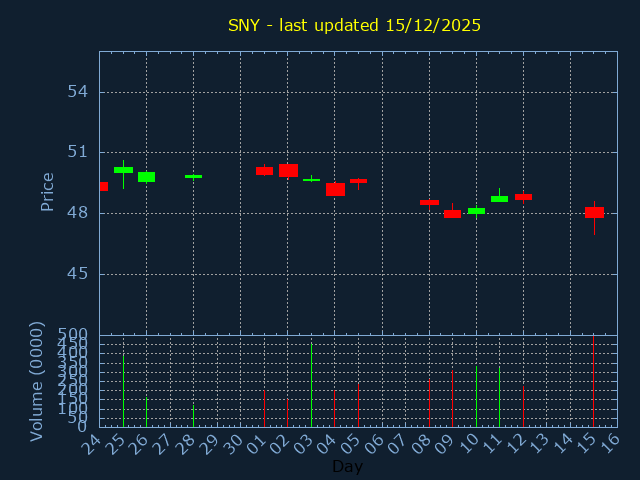Click the red volume bar for day 05
Image resolution: width=640 pixels, height=480 pixels.
tap(358, 405)
